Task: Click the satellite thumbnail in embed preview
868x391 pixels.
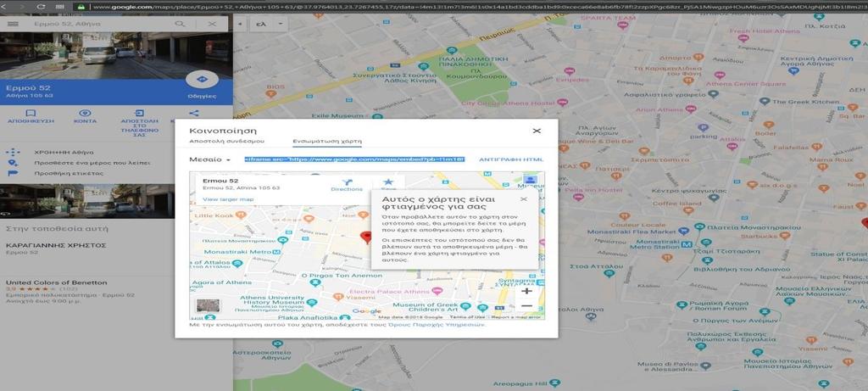Action: pyautogui.click(x=209, y=305)
